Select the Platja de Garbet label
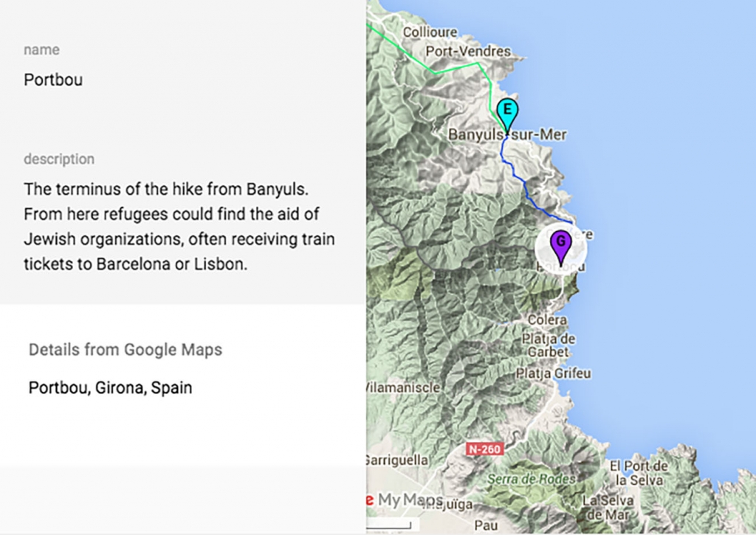The width and height of the screenshot is (756, 535). pyautogui.click(x=548, y=345)
